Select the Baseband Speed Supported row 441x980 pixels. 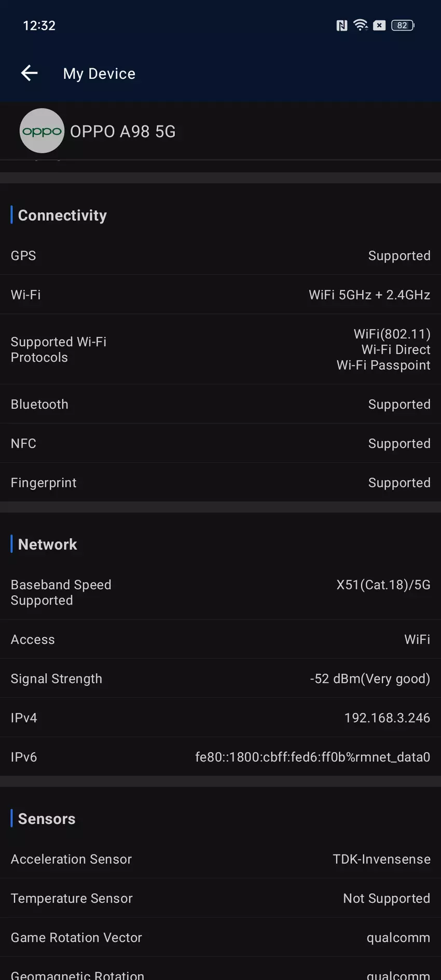tap(220, 592)
